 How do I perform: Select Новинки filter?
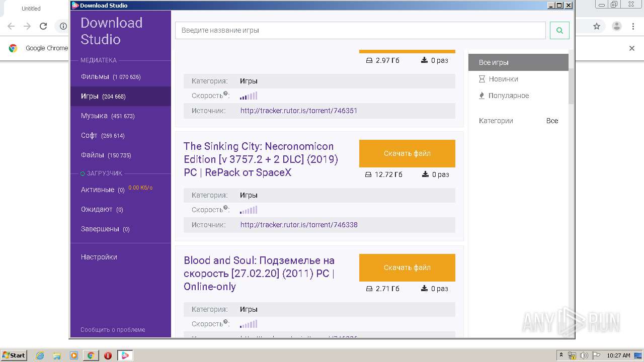pyautogui.click(x=503, y=79)
